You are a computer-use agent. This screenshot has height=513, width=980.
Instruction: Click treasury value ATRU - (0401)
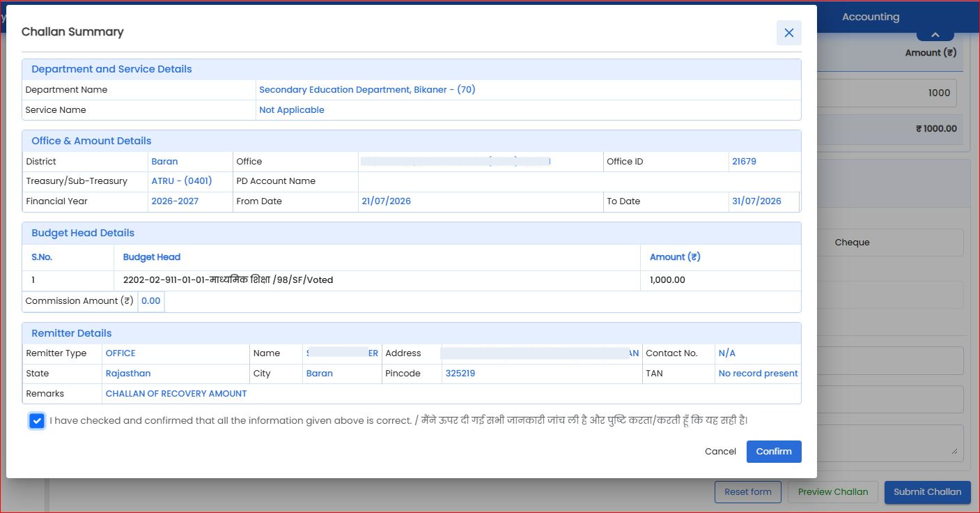pyautogui.click(x=182, y=181)
